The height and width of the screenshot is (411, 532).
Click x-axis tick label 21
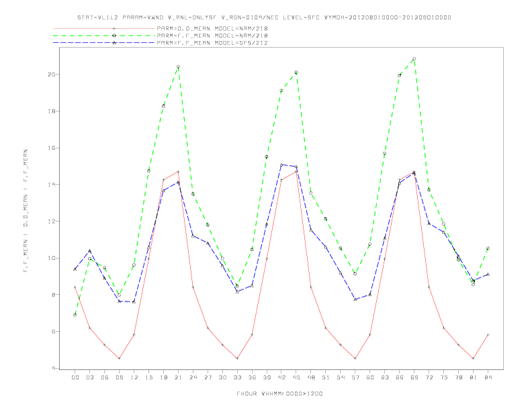[x=178, y=377]
